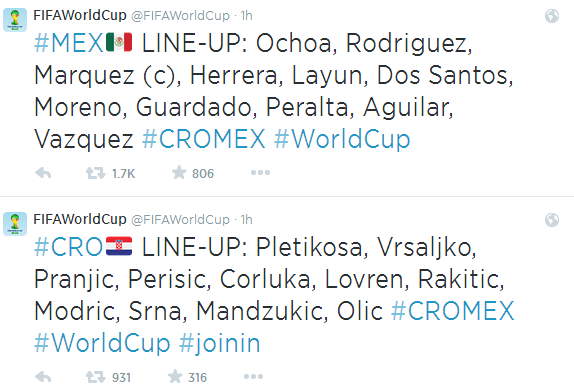Open FIFAWorldCup avatar on the second tweet
Viewport: 574px width, 391px height.
tap(15, 224)
